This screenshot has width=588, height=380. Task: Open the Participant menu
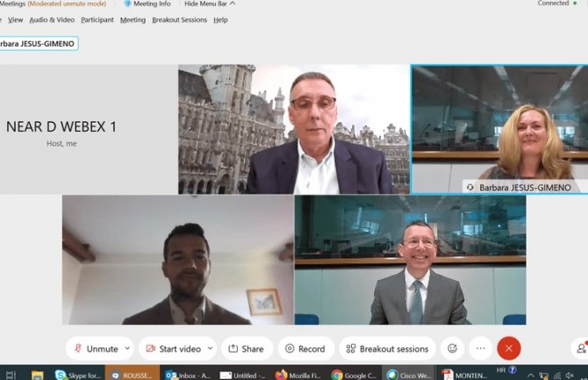point(97,19)
